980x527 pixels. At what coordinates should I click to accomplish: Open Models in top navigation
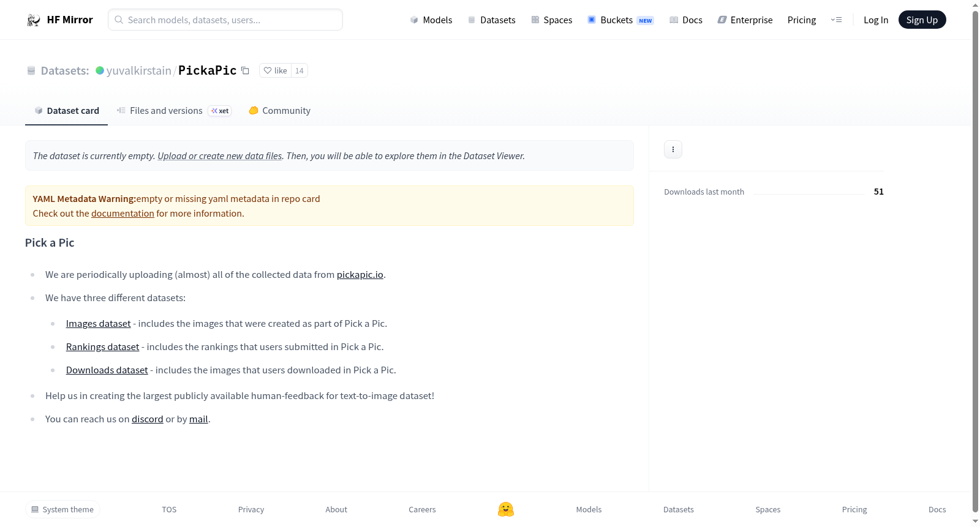(431, 20)
